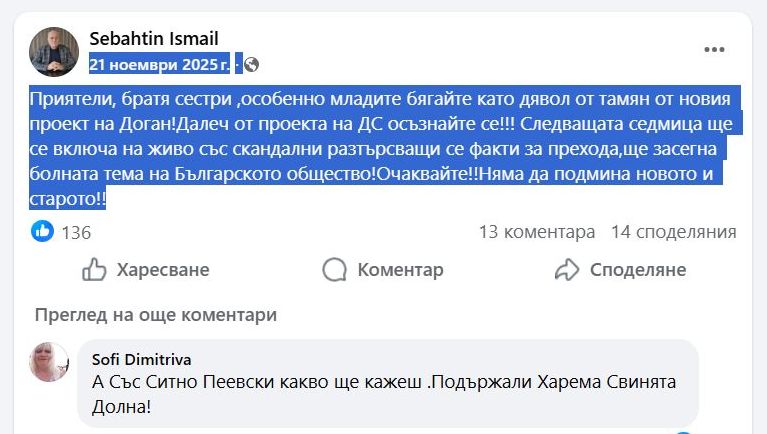Image resolution: width=767 pixels, height=434 pixels.
Task: Open the three-dot post options menu
Action: pyautogui.click(x=714, y=50)
